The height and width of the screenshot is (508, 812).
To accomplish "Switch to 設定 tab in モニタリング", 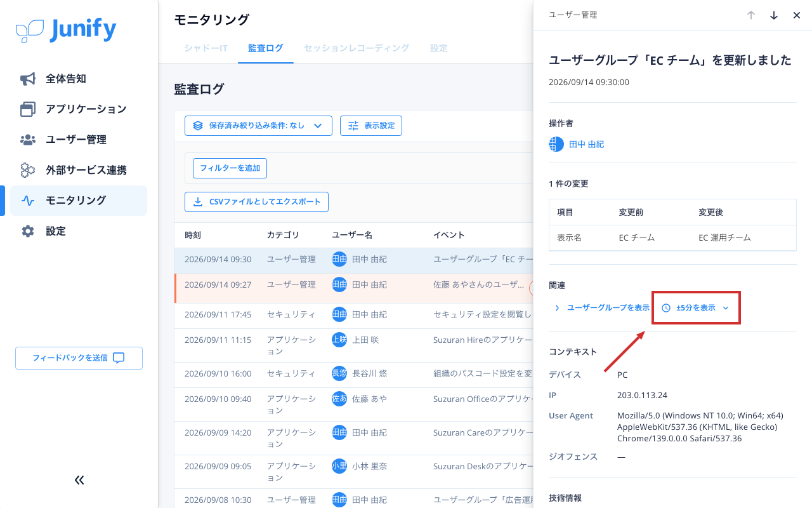I will (439, 48).
